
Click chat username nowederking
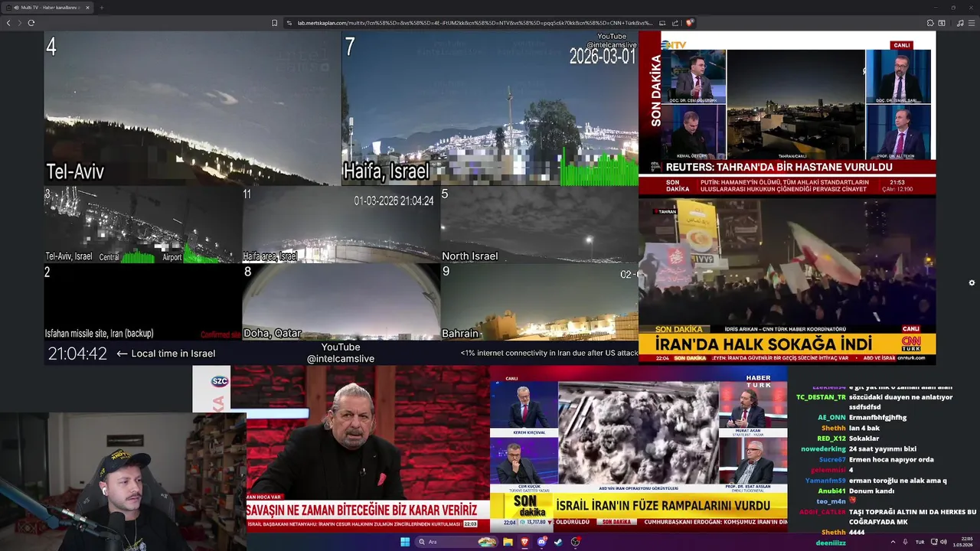point(823,449)
